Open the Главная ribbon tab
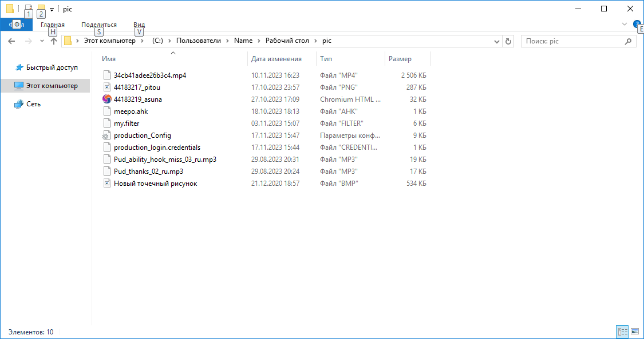 point(53,25)
